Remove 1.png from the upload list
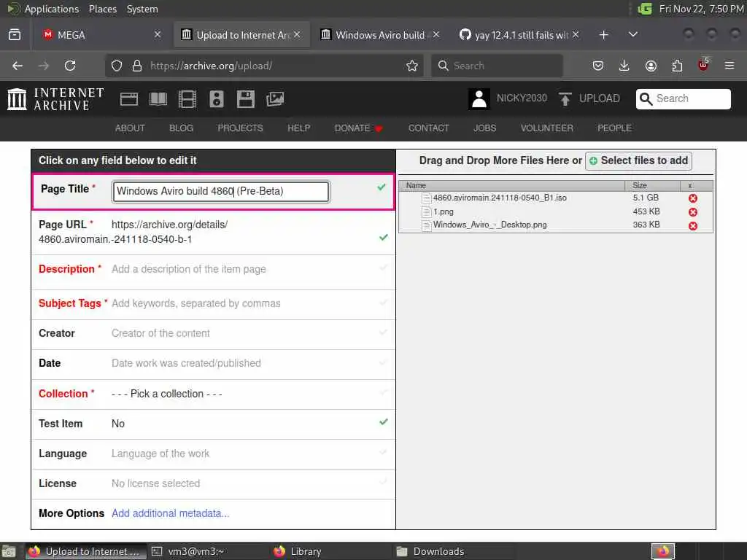The image size is (747, 560). (693, 212)
